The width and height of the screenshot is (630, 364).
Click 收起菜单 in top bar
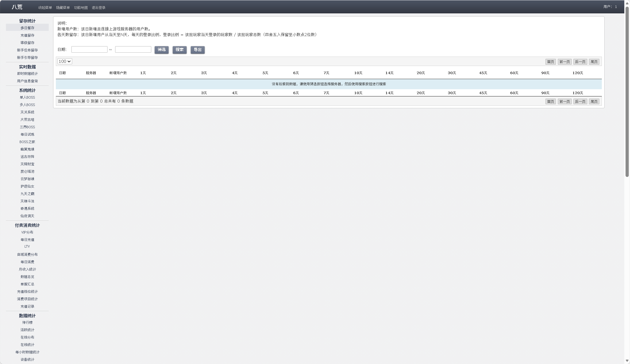[x=45, y=8]
